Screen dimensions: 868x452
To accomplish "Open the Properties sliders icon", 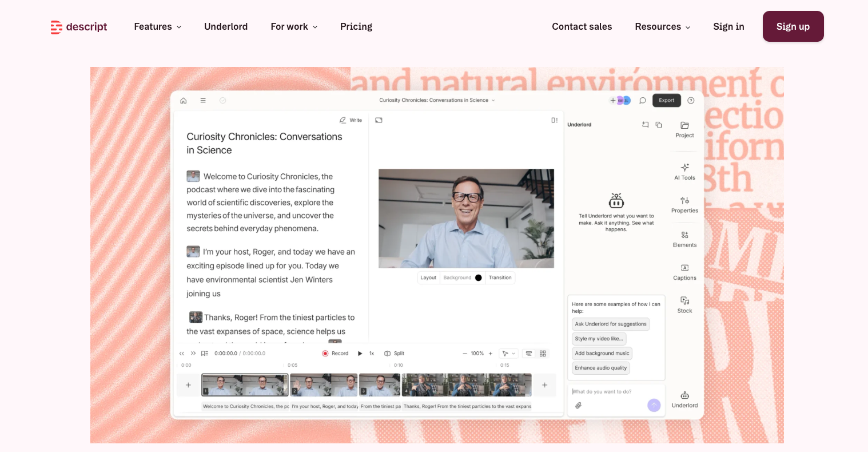I will click(x=684, y=200).
